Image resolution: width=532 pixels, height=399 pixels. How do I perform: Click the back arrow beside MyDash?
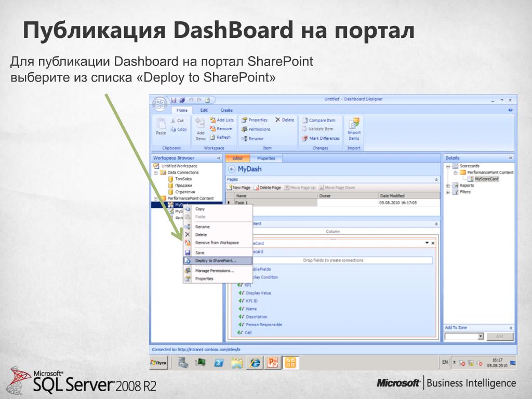click(x=232, y=169)
